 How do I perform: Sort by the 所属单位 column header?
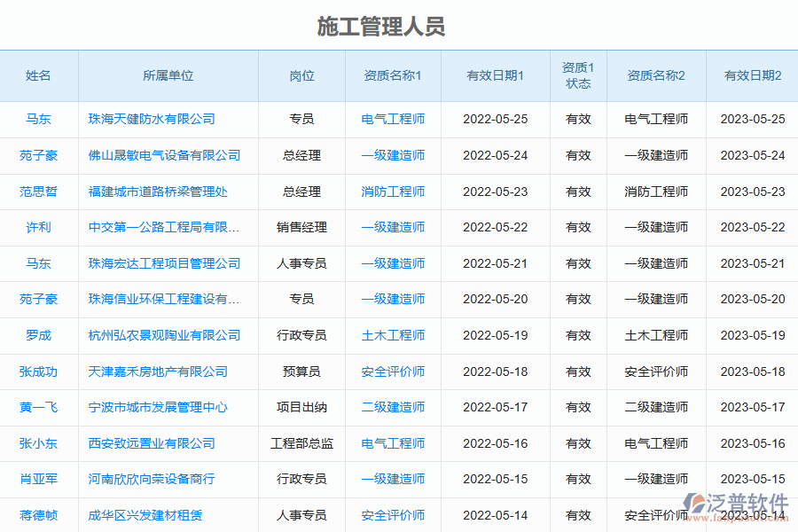168,75
